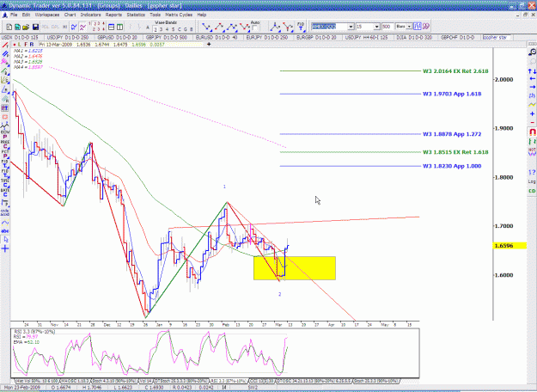Image resolution: width=537 pixels, height=392 pixels.
Task: Click the gopher star workspace name field
Action: [497, 37]
